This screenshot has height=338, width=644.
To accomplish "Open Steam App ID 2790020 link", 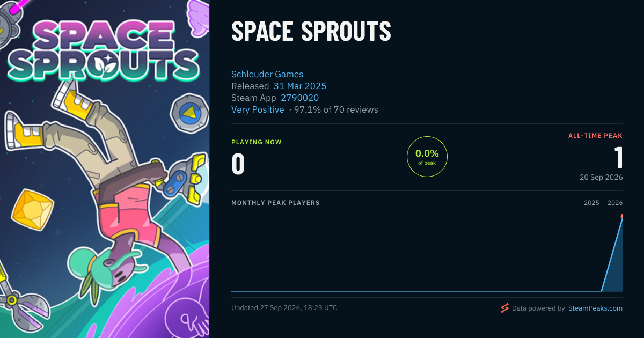I will (x=300, y=98).
